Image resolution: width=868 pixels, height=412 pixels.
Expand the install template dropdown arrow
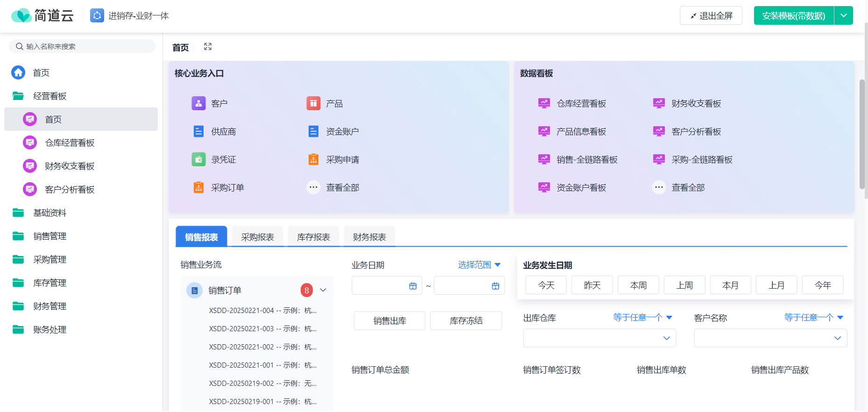point(844,15)
